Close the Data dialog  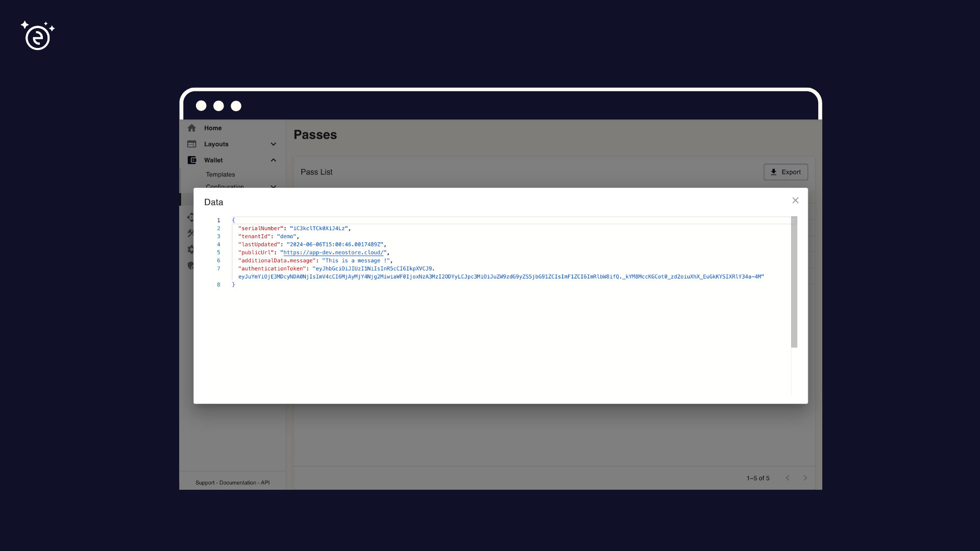[795, 201]
